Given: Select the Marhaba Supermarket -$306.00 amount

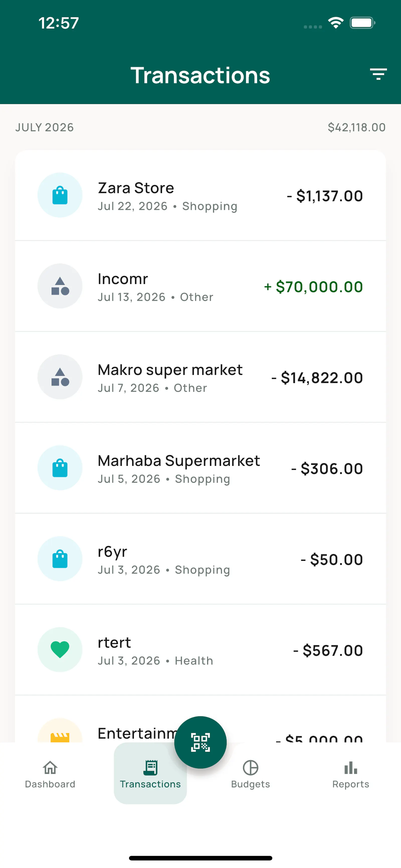Looking at the screenshot, I should pos(327,468).
